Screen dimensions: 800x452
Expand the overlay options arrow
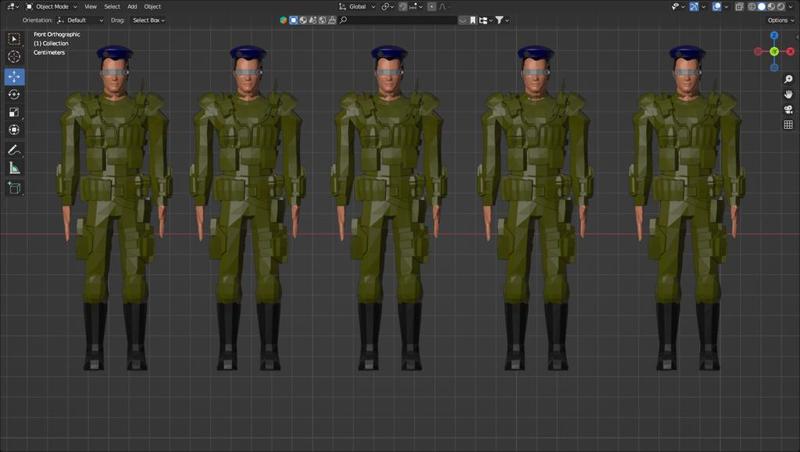726,7
